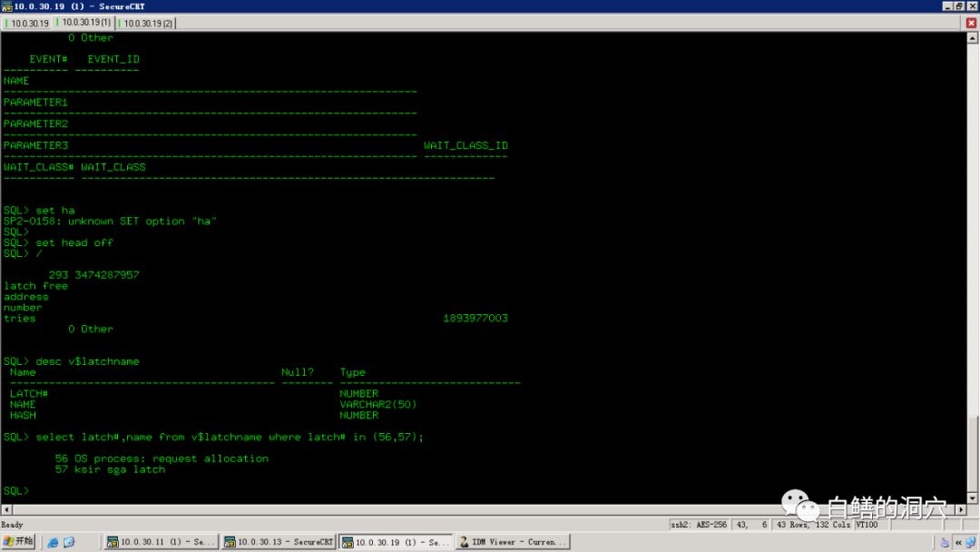
Task: Restore down the SecureCRT window
Action: pos(959,6)
